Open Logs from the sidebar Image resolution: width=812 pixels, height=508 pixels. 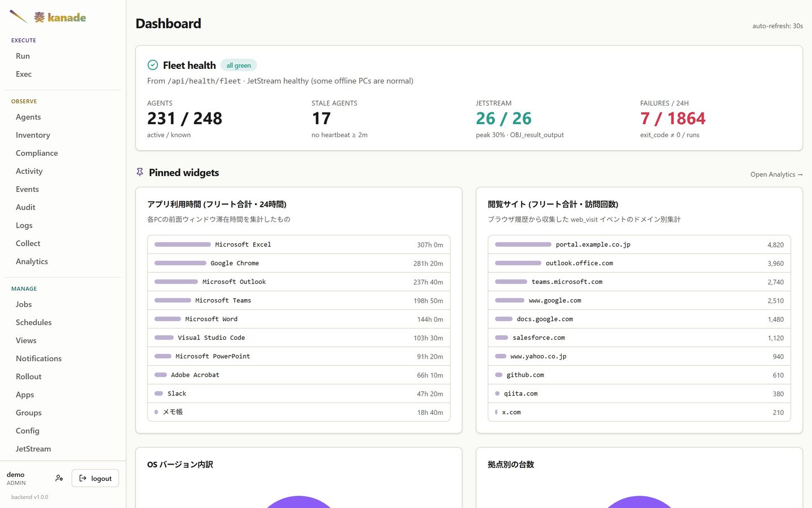click(x=63, y=225)
